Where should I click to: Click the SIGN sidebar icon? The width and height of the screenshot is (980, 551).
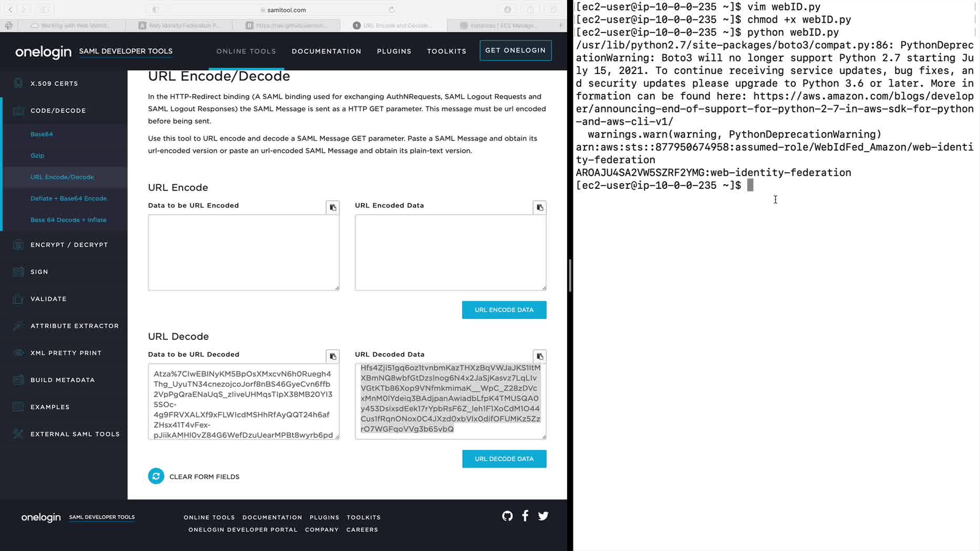pyautogui.click(x=18, y=272)
